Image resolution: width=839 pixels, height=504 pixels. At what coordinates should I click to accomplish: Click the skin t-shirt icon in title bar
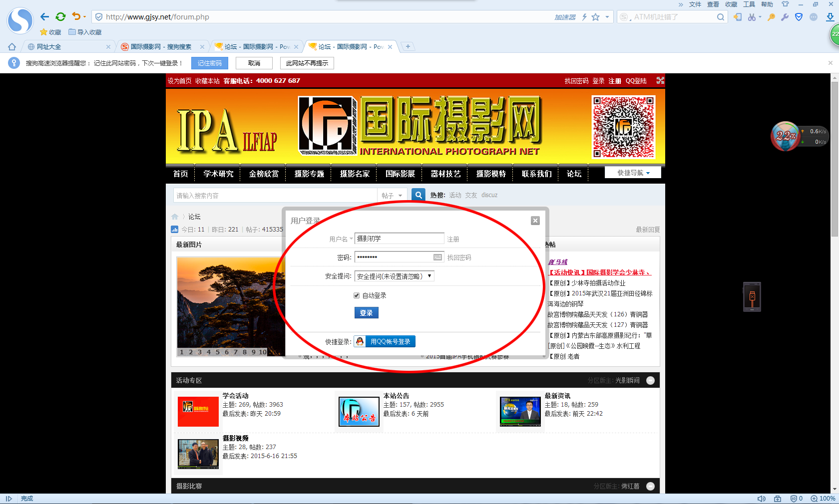click(786, 4)
